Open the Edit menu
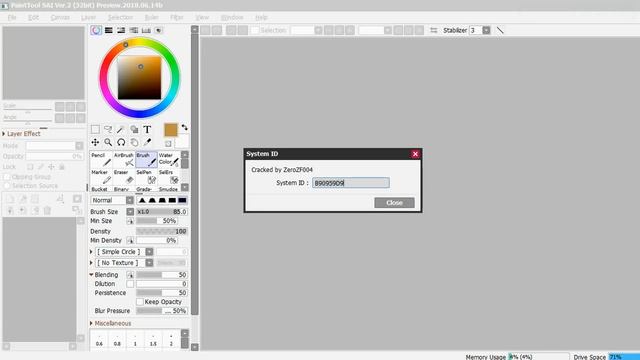640x360 pixels. (x=33, y=17)
